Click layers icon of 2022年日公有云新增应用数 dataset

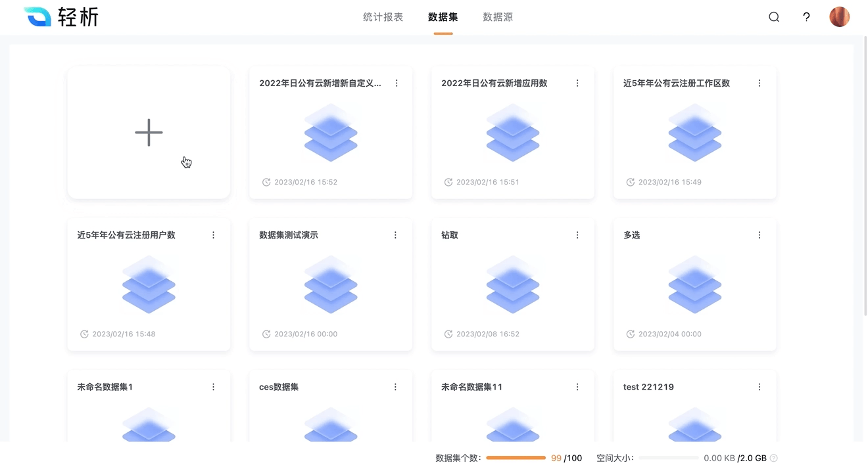(513, 133)
